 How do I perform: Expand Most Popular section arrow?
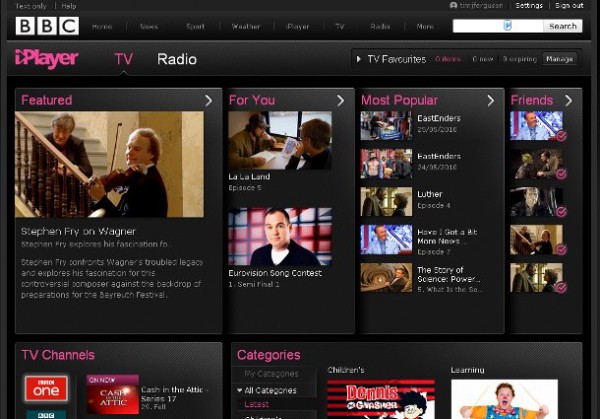491,100
